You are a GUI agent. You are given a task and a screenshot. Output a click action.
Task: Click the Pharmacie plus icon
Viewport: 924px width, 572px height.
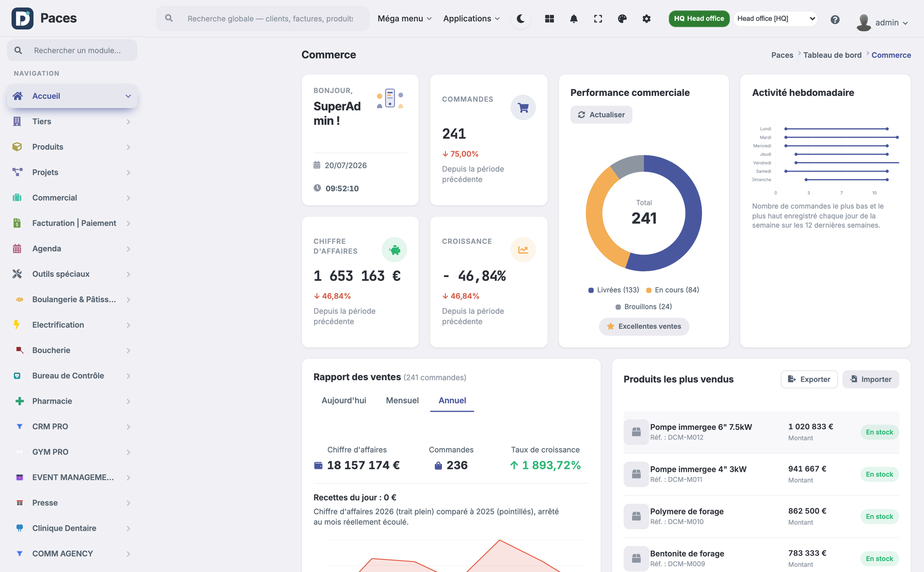19,401
